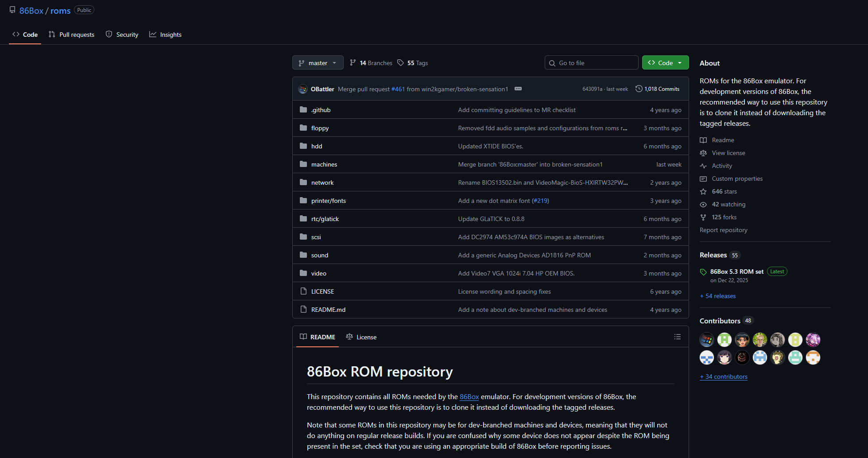Click the Contributors heading
This screenshot has width=868, height=458.
[720, 321]
